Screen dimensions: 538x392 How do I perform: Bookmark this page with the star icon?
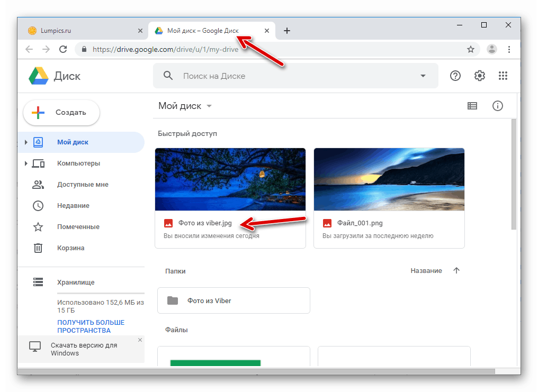tap(471, 49)
